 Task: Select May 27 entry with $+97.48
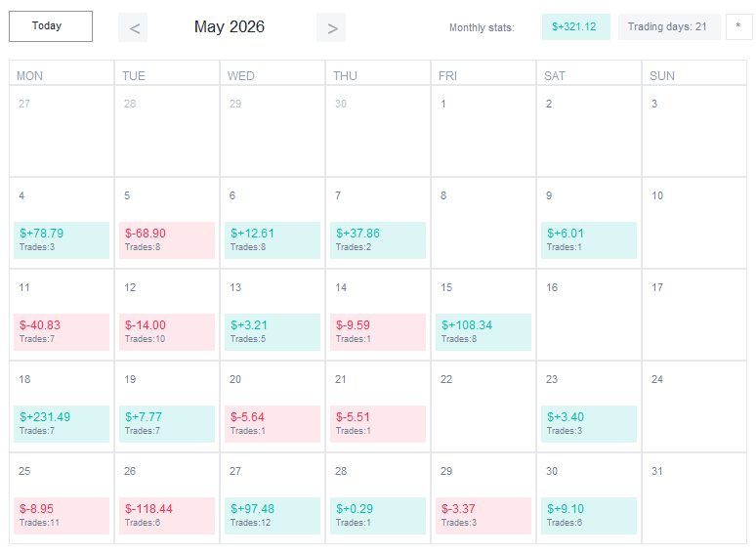point(273,516)
